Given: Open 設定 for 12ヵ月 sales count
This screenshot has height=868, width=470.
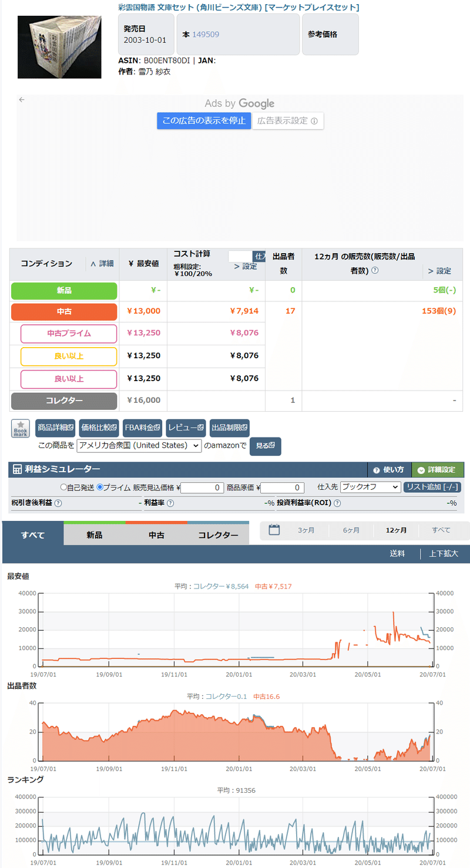Looking at the screenshot, I should tap(439, 271).
